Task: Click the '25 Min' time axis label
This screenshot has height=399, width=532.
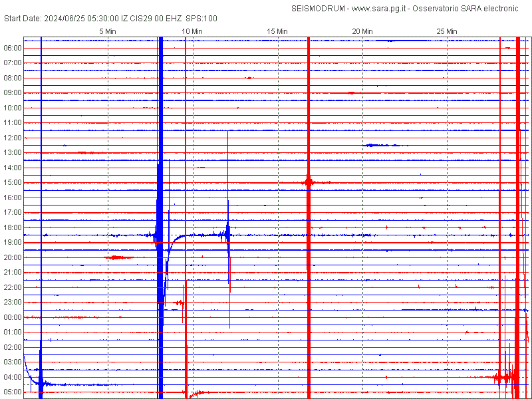Action: (447, 31)
